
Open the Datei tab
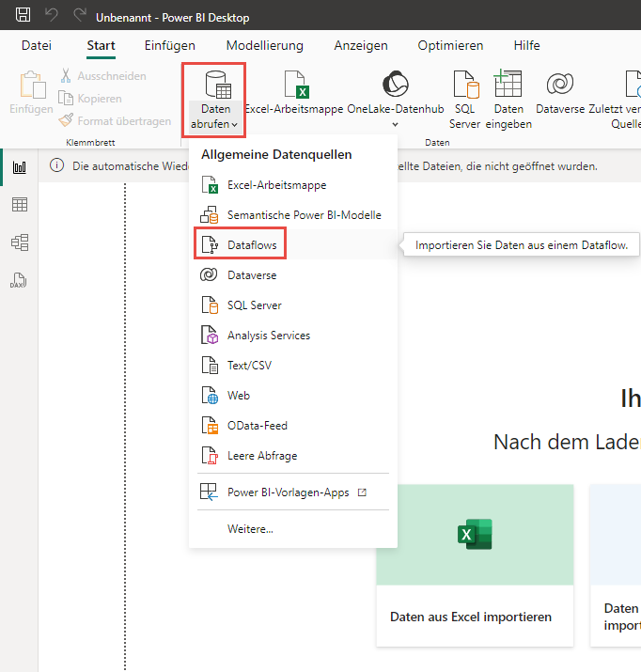tap(37, 45)
